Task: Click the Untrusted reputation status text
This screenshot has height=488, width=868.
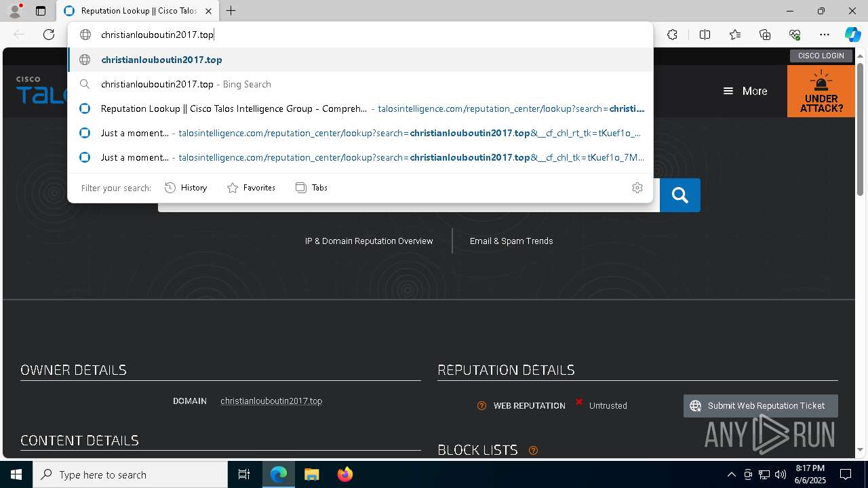Action: [608, 406]
